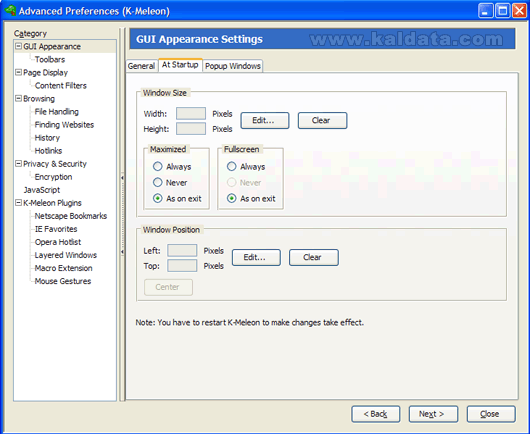This screenshot has height=434, width=530.
Task: Click the splitter handle beside category list
Action: coord(122,215)
